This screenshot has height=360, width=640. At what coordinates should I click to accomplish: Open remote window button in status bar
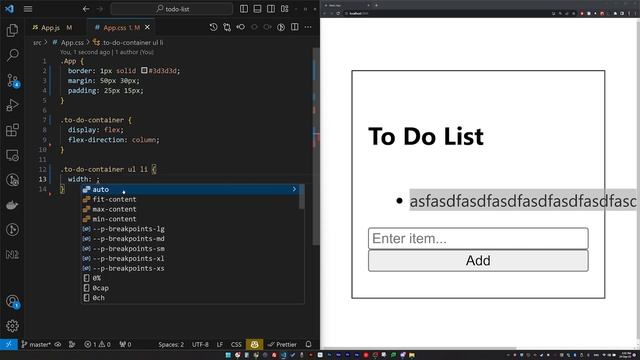coord(9,344)
